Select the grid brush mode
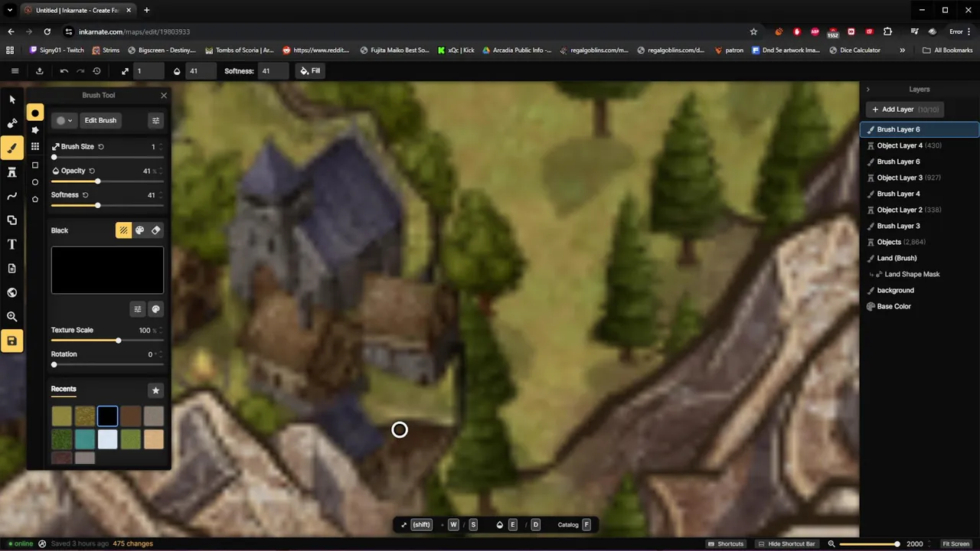This screenshot has width=980, height=551. (35, 146)
